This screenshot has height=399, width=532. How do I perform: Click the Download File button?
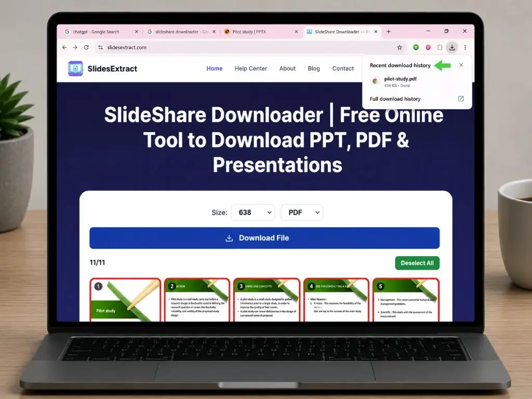point(264,238)
